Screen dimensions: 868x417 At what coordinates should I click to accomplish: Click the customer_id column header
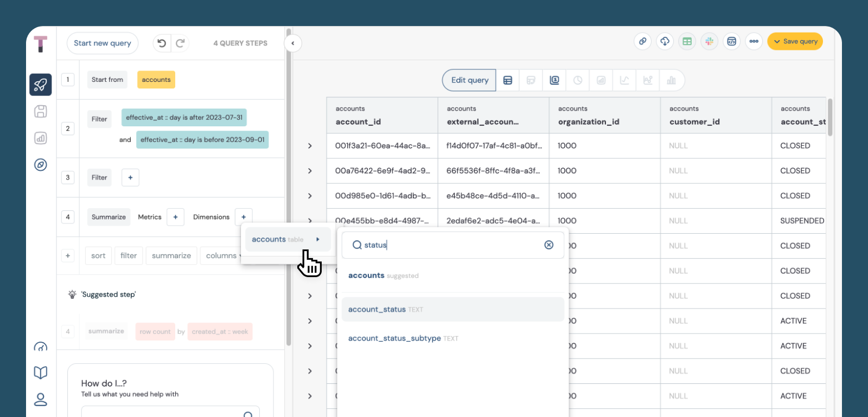[x=716, y=116]
